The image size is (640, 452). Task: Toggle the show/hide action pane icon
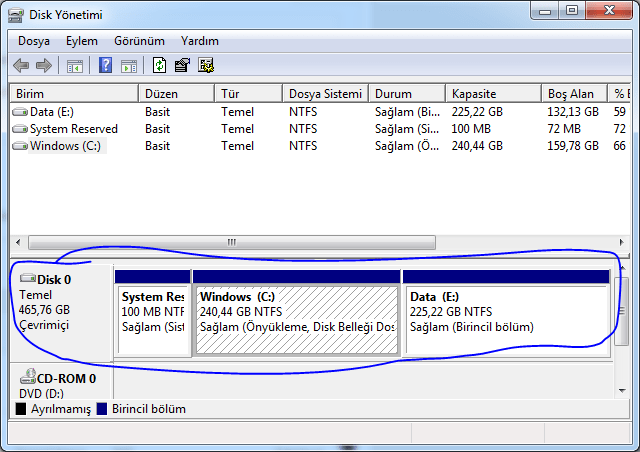[x=129, y=66]
